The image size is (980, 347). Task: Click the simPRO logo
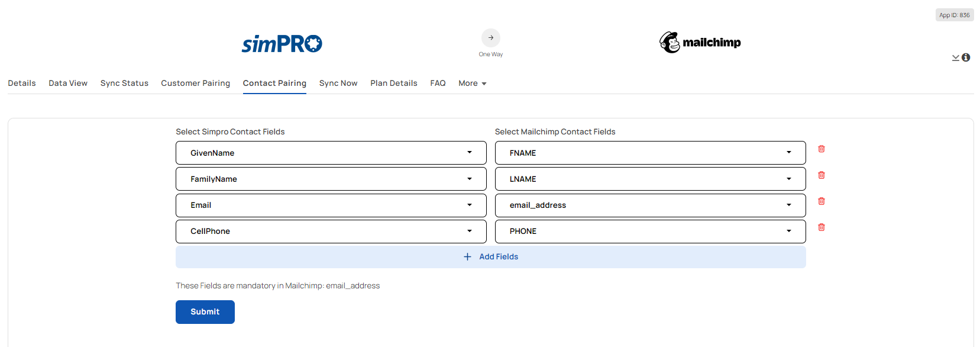[282, 43]
